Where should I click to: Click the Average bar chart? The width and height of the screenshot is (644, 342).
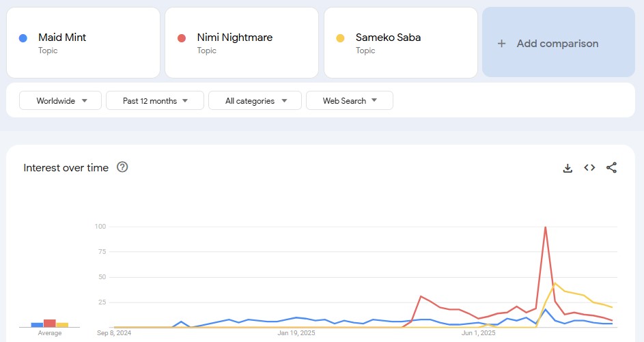(49, 323)
